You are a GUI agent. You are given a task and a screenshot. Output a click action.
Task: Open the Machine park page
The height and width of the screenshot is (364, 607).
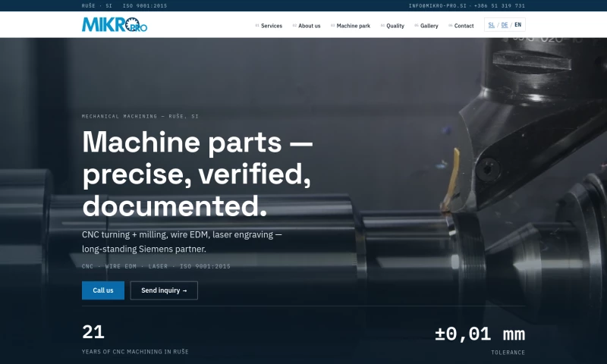point(351,26)
